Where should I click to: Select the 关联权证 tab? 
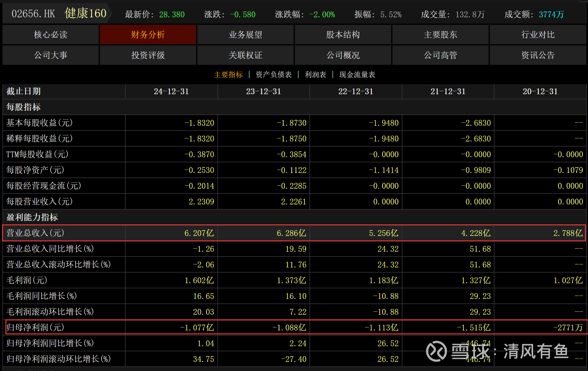[246, 55]
